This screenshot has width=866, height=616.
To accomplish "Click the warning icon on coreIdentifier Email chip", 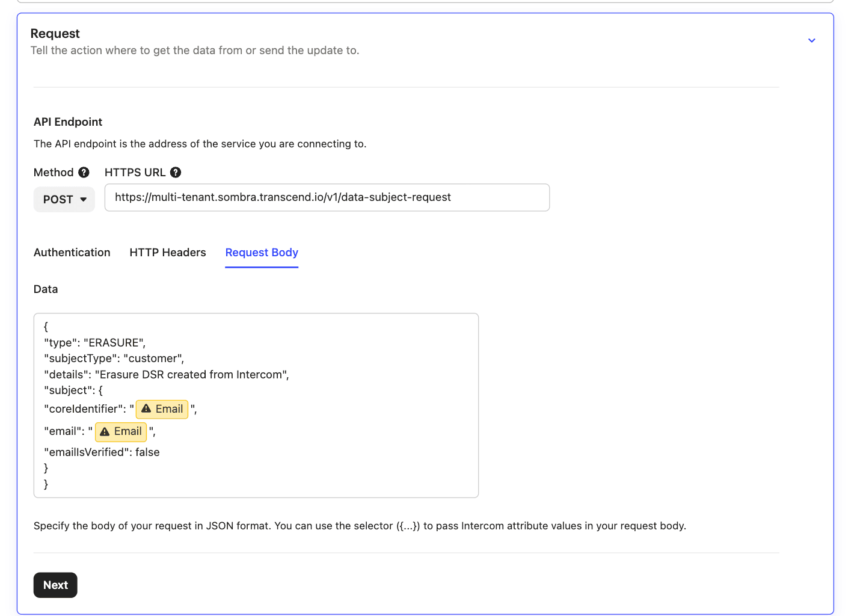I will 146,409.
